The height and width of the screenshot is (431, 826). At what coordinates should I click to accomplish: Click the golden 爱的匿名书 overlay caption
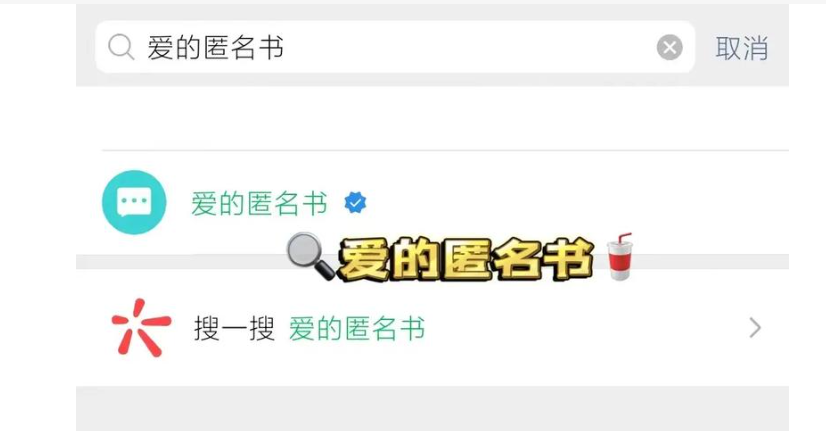tap(466, 259)
